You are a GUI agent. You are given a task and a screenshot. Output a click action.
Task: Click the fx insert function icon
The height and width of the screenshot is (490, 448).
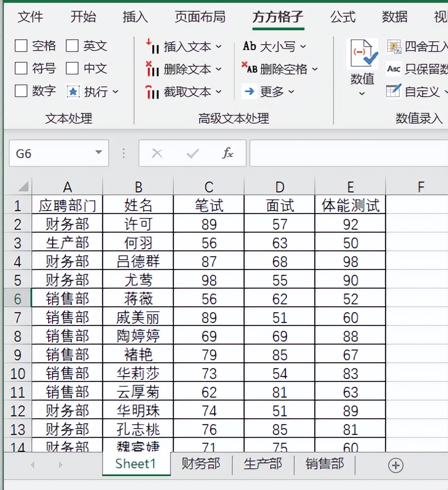(x=228, y=153)
